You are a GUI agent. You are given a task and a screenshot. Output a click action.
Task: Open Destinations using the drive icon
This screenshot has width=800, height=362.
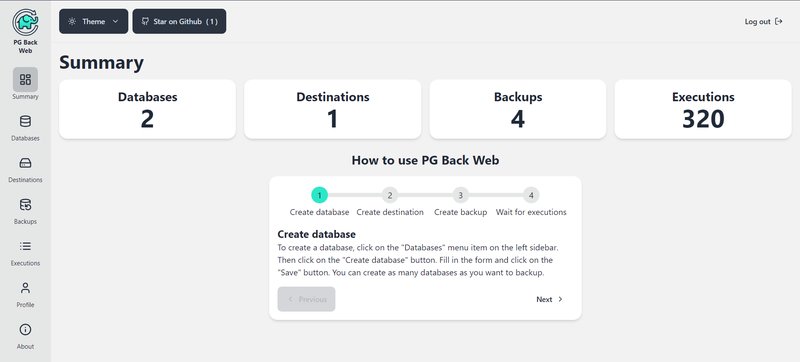point(25,163)
